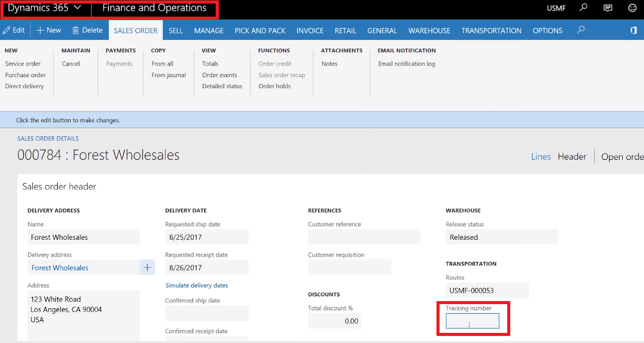View order Totals
The height and width of the screenshot is (343, 644).
coord(210,64)
